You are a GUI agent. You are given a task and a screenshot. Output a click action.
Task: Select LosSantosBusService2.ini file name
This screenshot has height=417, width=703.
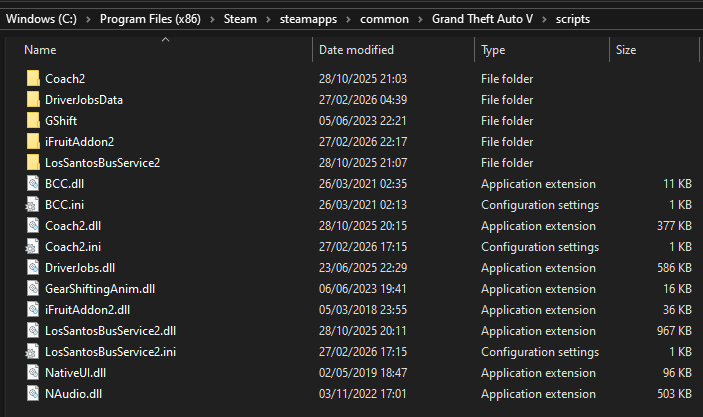pos(110,352)
